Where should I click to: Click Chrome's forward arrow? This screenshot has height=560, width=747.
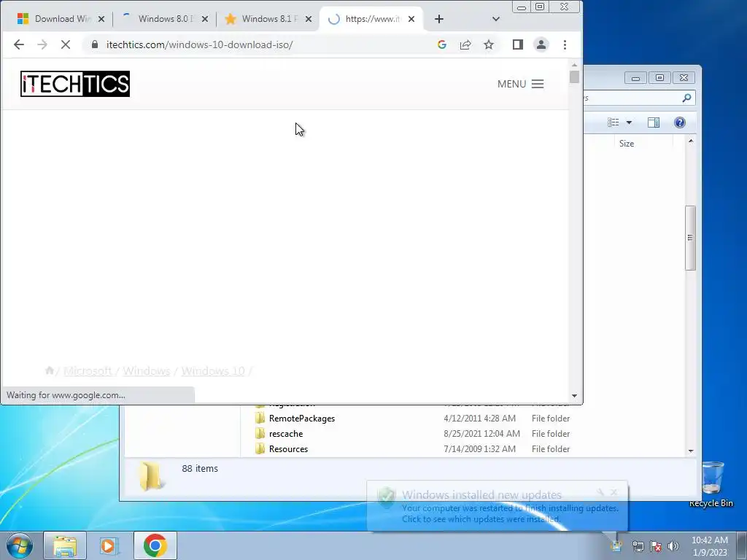pos(42,44)
